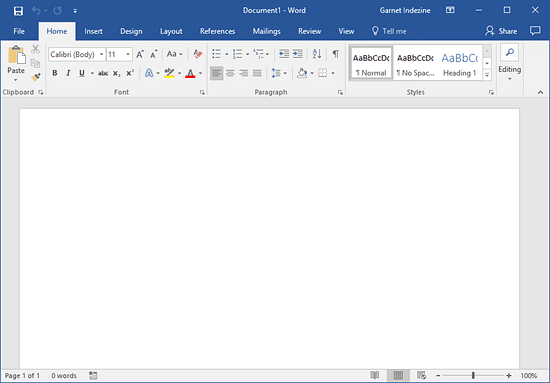Switch to the Design tab
Screen dimensions: 550x383
pos(131,31)
